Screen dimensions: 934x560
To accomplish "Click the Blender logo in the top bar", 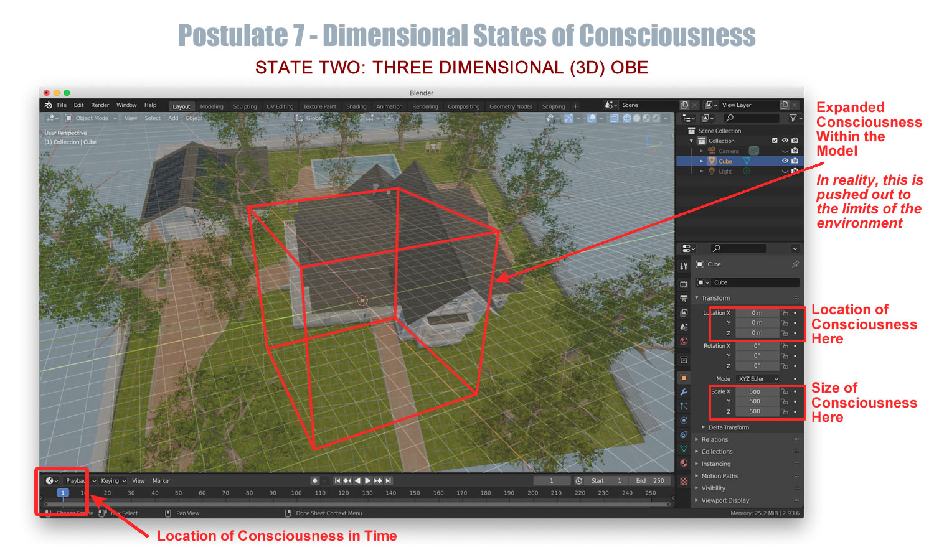I will point(49,105).
